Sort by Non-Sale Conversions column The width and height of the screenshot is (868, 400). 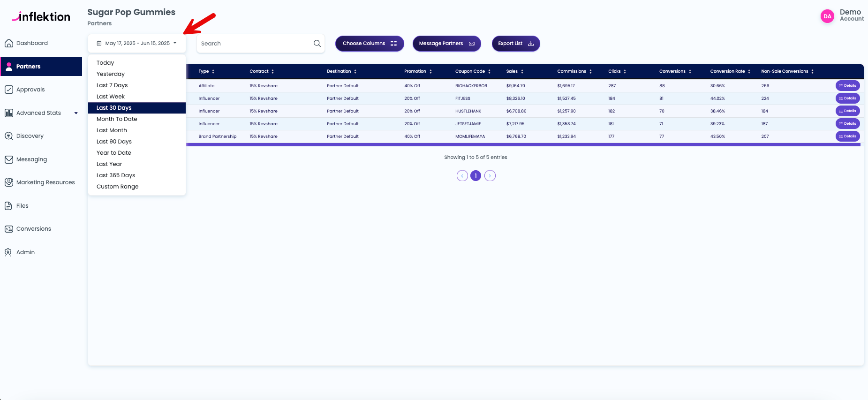click(x=787, y=71)
